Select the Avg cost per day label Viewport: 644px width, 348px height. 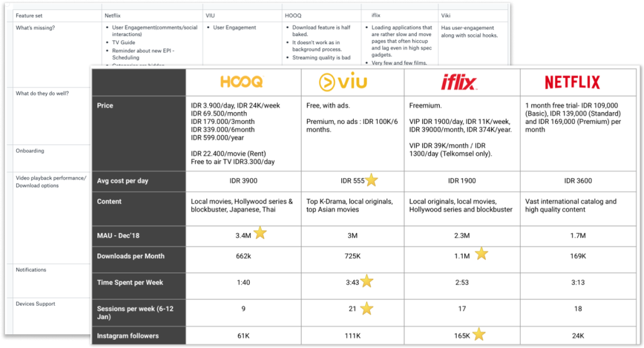tap(123, 181)
